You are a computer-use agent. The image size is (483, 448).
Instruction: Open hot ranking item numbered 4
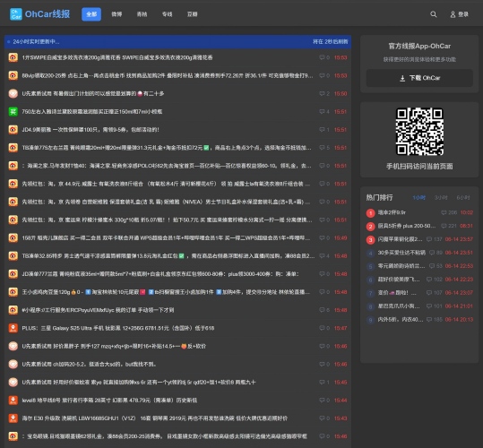click(x=401, y=253)
